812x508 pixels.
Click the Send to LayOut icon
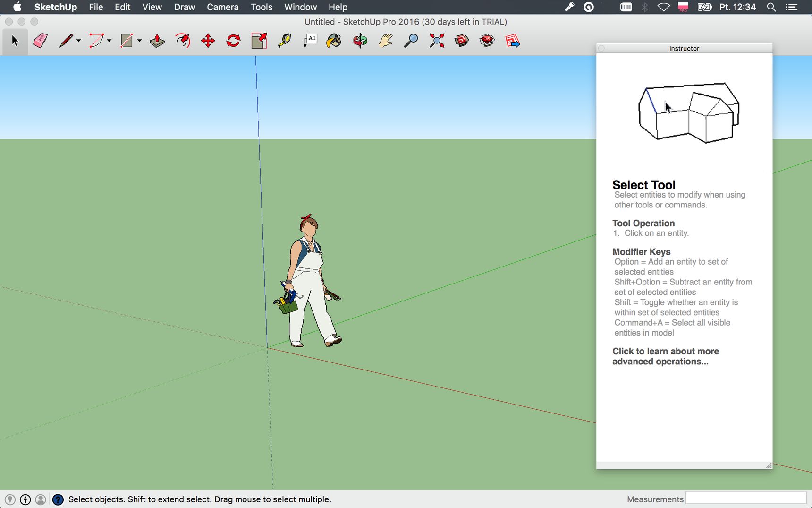[x=512, y=41]
